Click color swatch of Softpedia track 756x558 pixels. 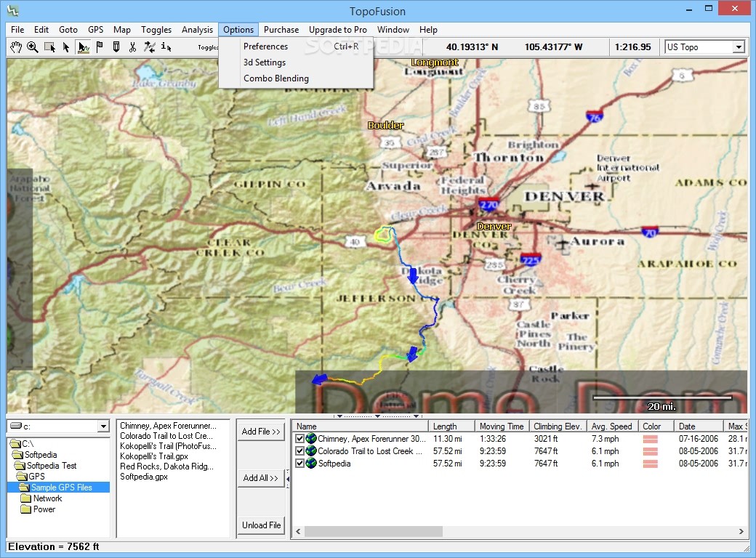coord(650,464)
